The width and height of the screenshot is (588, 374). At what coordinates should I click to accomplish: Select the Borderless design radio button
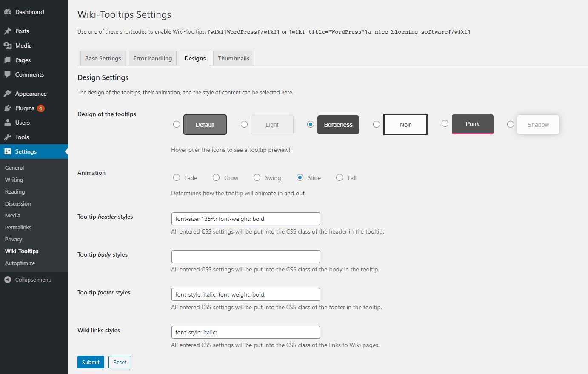[x=311, y=124]
